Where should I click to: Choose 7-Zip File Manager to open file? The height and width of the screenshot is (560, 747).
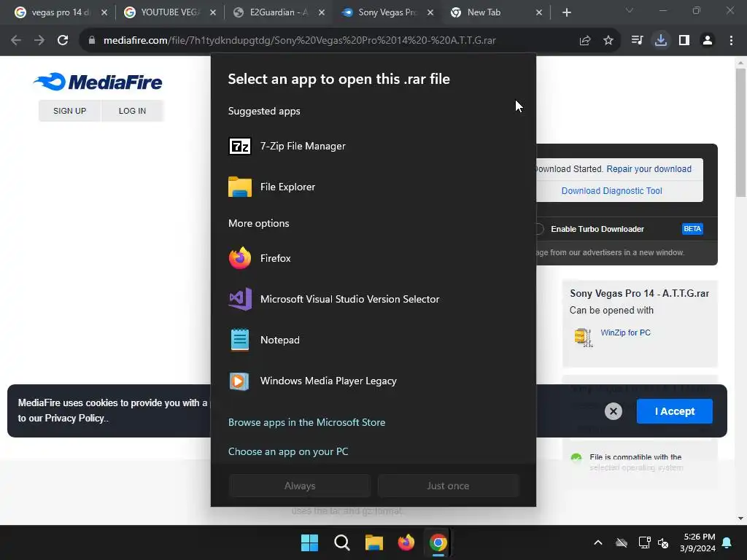pyautogui.click(x=373, y=146)
